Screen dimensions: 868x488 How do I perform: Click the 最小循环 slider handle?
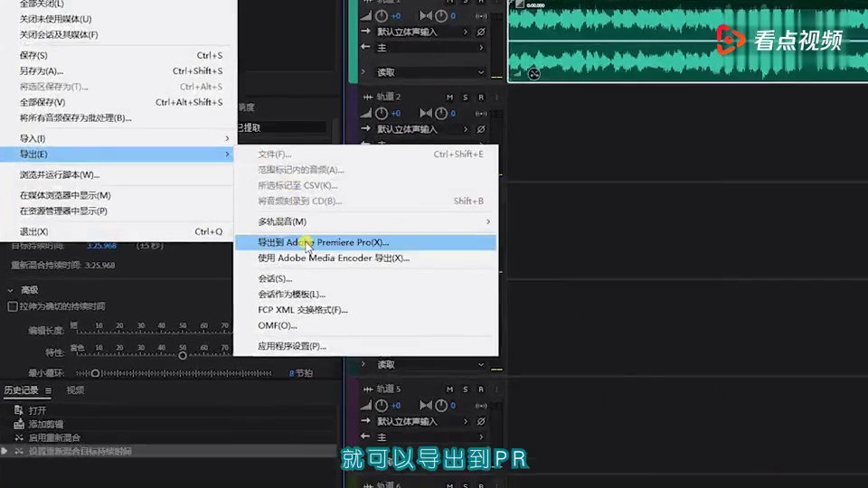tap(95, 373)
